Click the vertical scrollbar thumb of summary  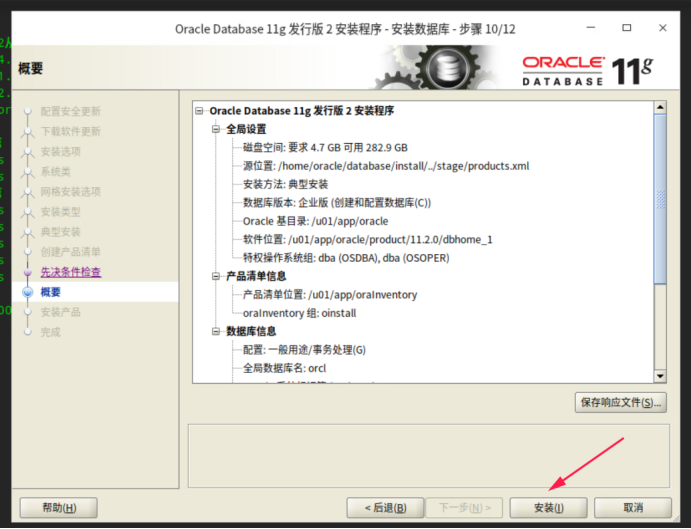(x=660, y=199)
